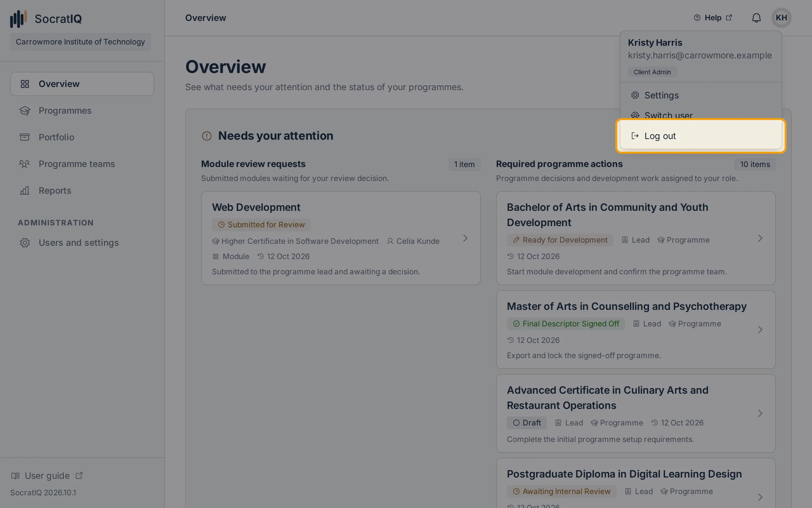Click the Submitted for Review status badge
The width and height of the screenshot is (812, 508).
pyautogui.click(x=261, y=225)
